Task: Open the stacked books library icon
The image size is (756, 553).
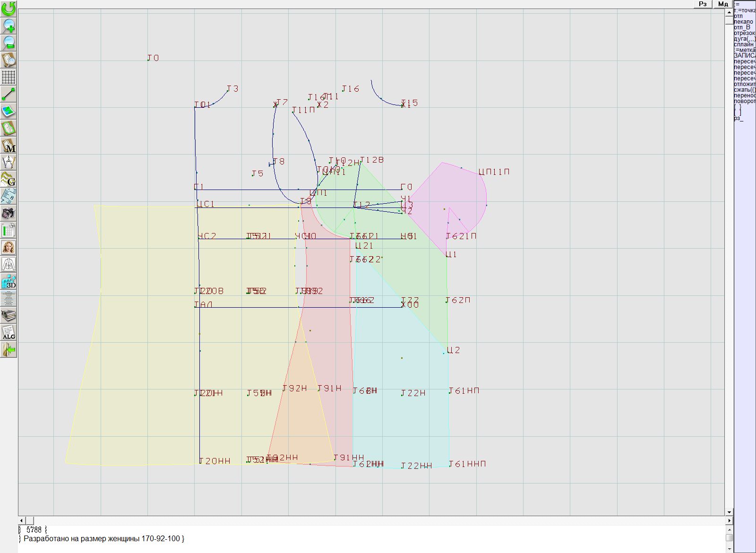Action: tap(9, 315)
